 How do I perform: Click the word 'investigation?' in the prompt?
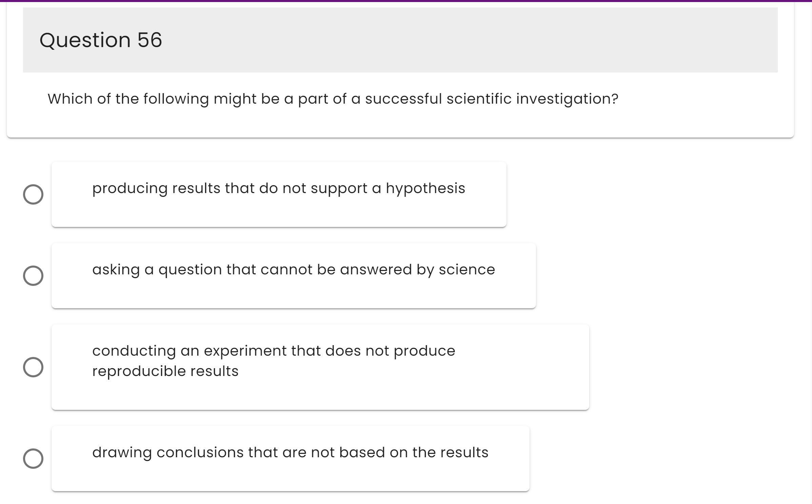[567, 99]
